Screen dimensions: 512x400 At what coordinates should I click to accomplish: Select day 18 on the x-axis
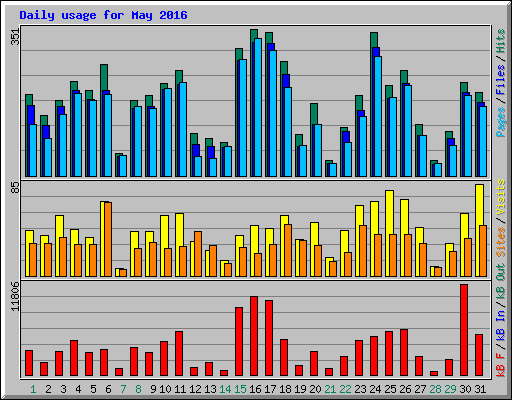285,389
